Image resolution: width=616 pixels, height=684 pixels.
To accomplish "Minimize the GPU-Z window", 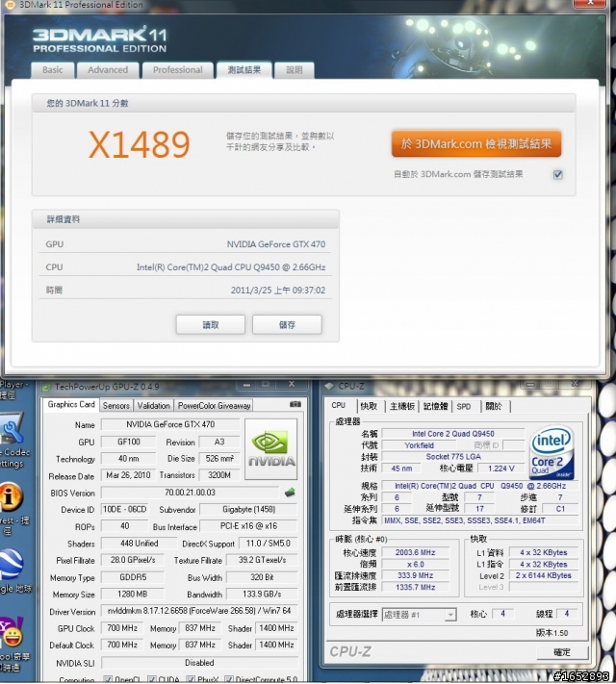I will pos(246,385).
